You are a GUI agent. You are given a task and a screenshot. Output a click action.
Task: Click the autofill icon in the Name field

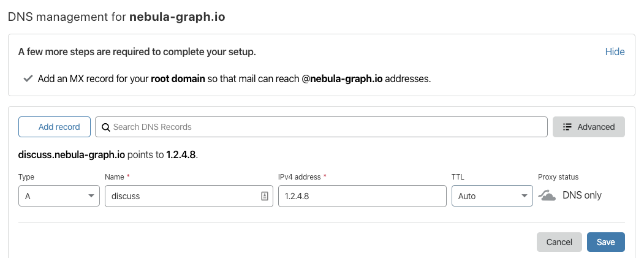(x=265, y=196)
